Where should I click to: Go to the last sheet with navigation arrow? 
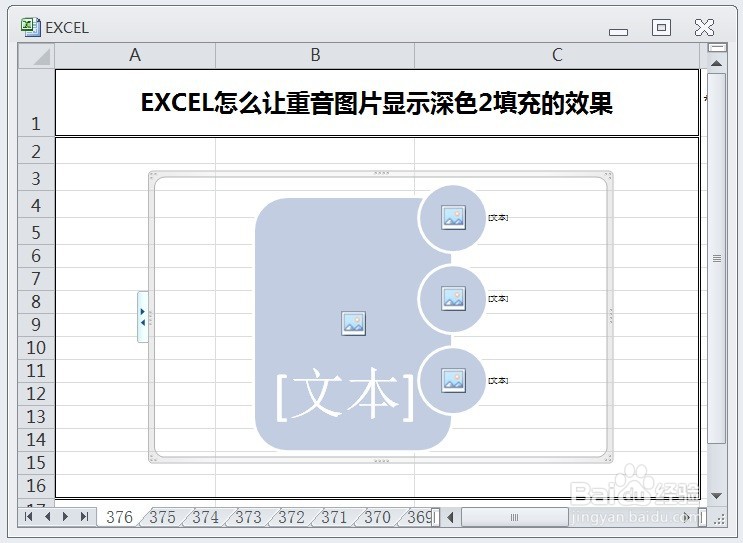click(84, 516)
